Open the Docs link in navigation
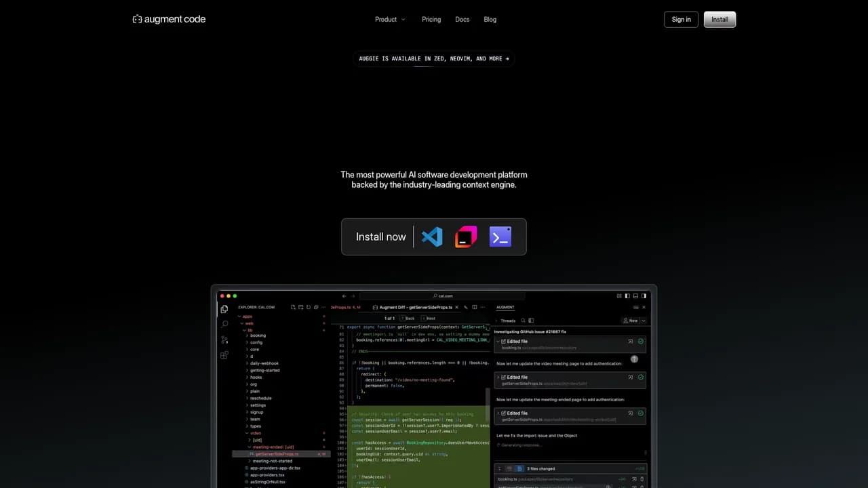The height and width of the screenshot is (488, 868). click(x=462, y=20)
